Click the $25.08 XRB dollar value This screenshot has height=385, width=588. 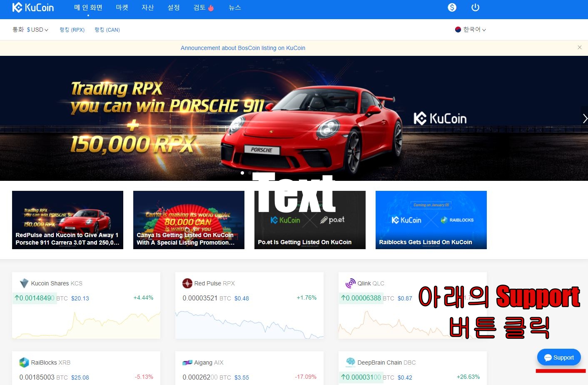[80, 377]
